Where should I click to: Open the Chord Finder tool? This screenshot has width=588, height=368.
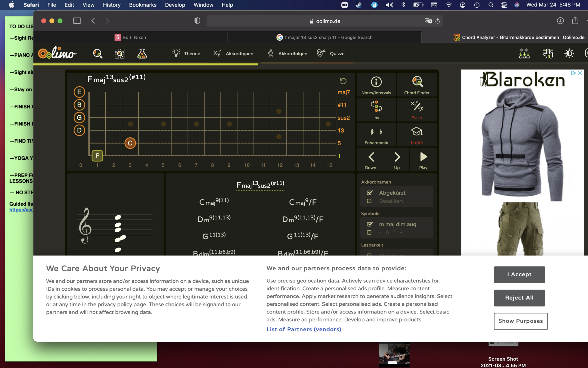click(416, 85)
